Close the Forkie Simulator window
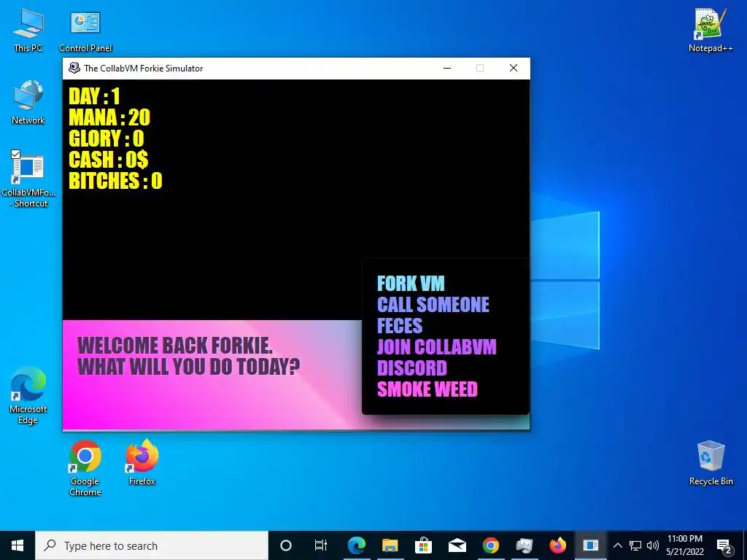Viewport: 747px width, 560px height. click(x=514, y=68)
